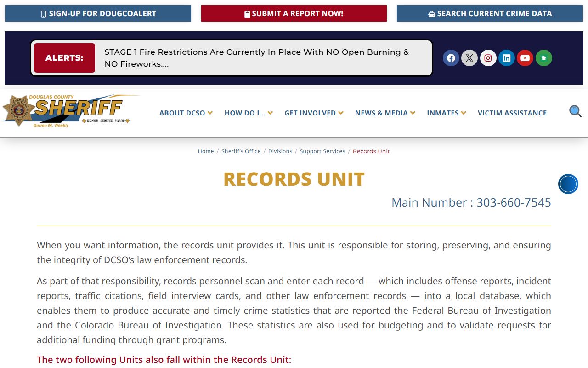Viewport: 588px width, 368px height.
Task: Go to VICTIM ASSISTANCE page
Action: click(x=512, y=113)
